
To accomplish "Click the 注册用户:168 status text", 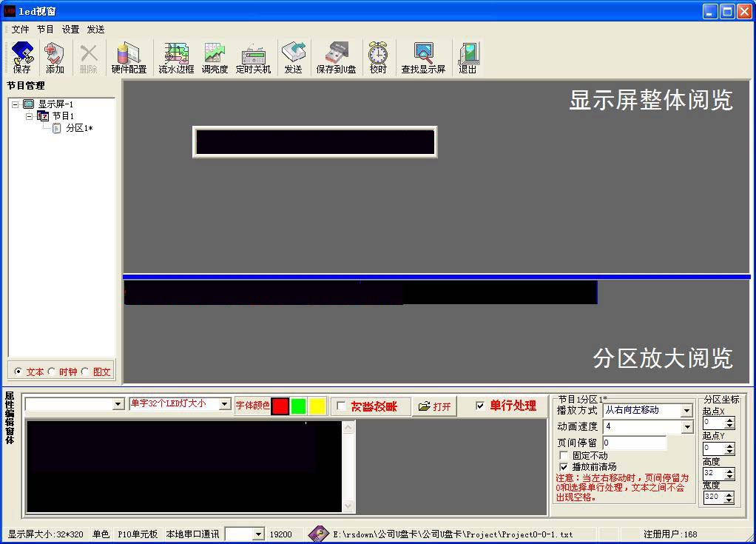I will click(x=670, y=534).
